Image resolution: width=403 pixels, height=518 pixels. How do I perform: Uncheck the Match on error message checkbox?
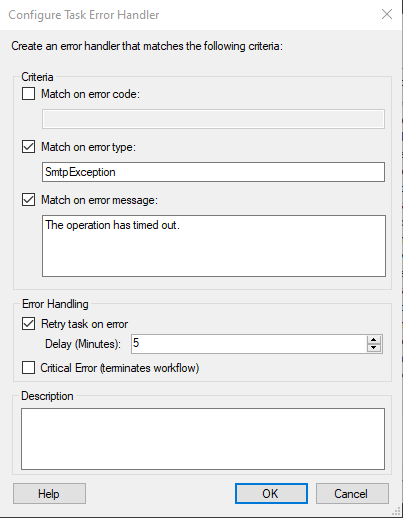(x=28, y=200)
